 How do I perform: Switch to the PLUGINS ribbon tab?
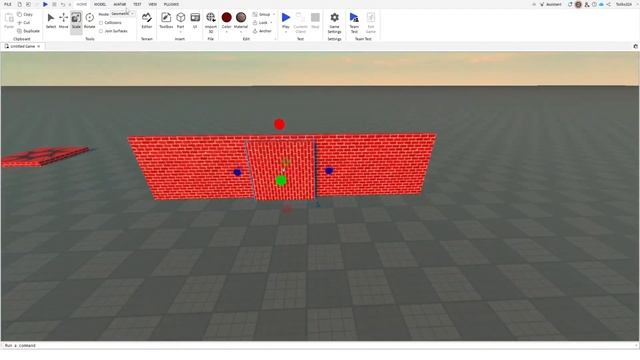coord(171,4)
